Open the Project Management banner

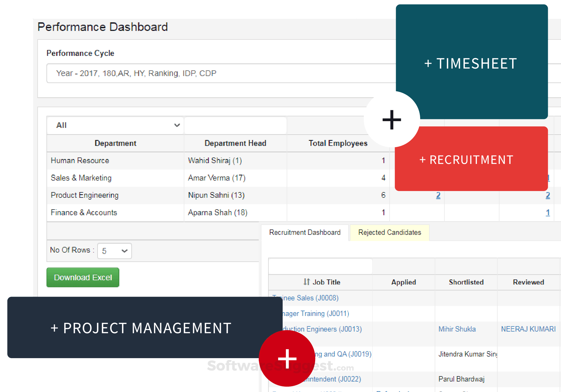[x=145, y=328]
